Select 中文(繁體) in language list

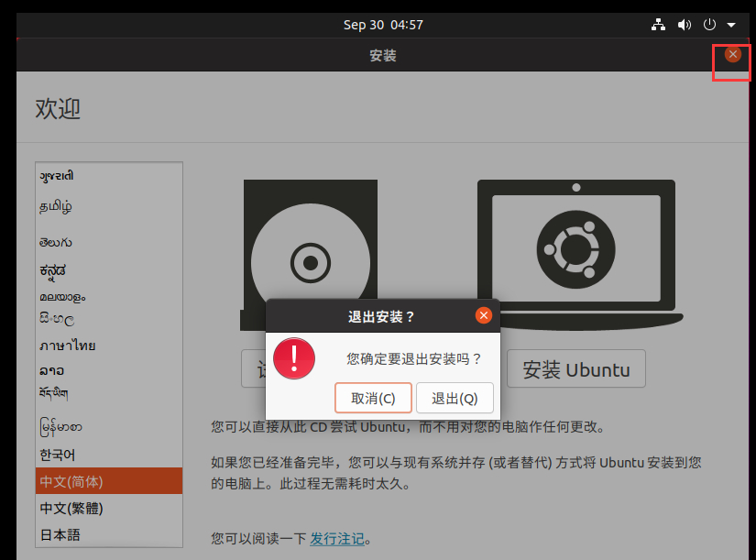tap(109, 508)
